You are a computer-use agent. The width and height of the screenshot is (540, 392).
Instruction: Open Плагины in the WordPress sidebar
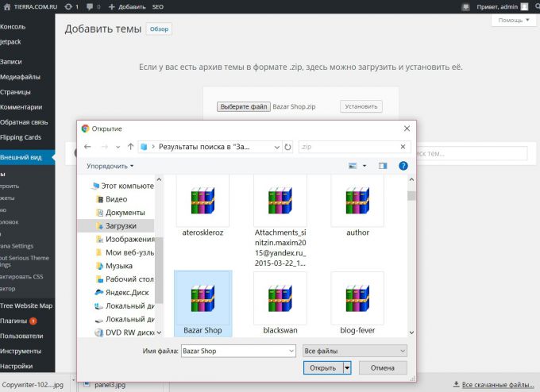pos(15,321)
